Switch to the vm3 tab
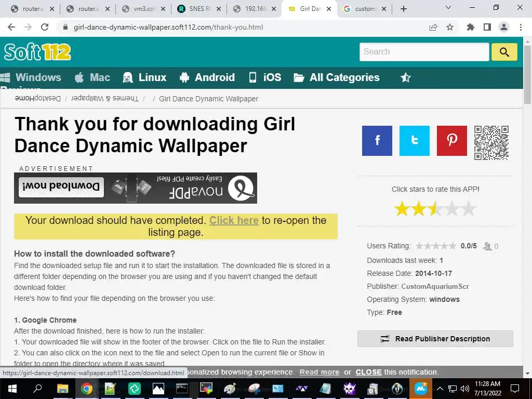Image resolution: width=532 pixels, height=399 pixels. click(143, 9)
